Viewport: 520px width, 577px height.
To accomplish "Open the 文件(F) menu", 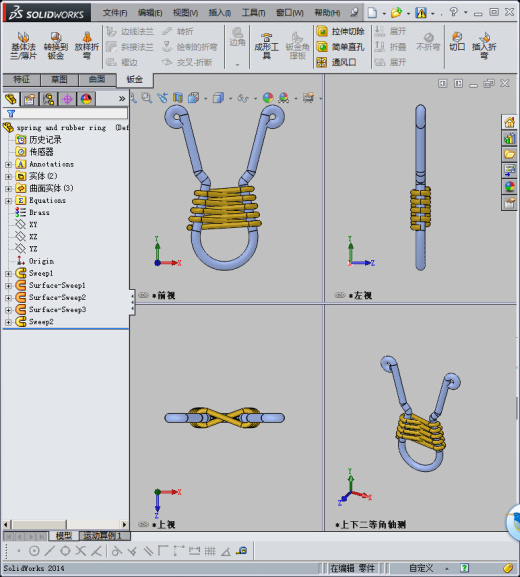I will (x=115, y=13).
